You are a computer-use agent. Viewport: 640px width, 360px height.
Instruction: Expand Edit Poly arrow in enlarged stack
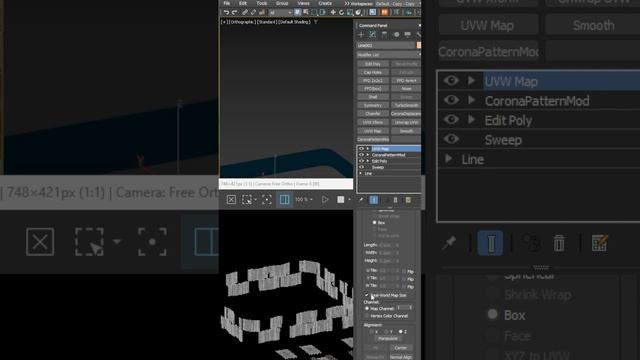[471, 119]
